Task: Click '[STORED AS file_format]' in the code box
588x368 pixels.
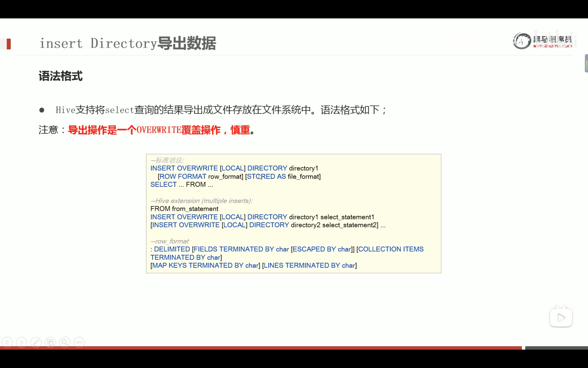Action: point(283,176)
